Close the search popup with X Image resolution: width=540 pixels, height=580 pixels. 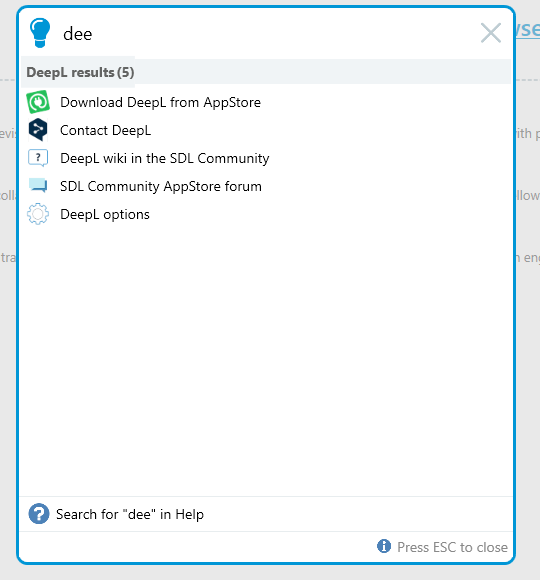click(x=491, y=33)
